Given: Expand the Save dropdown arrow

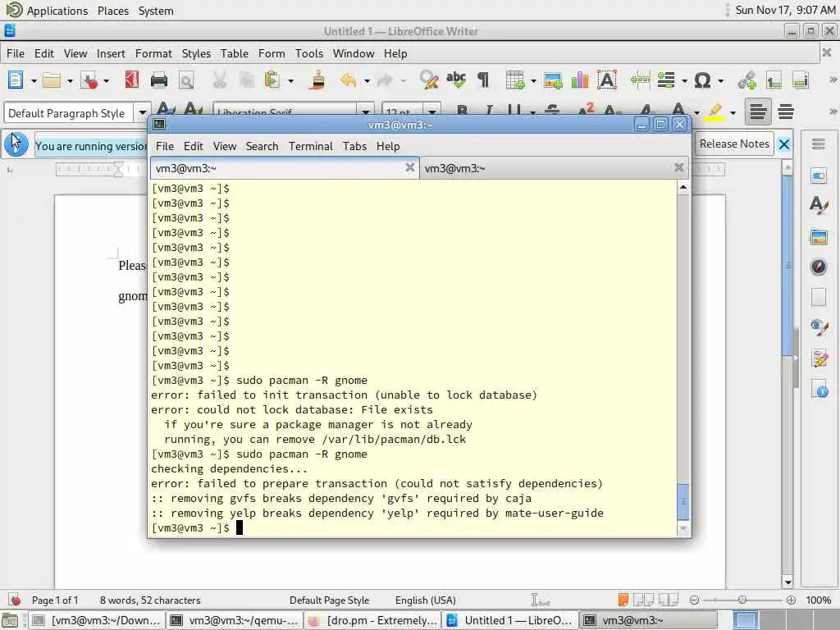Looking at the screenshot, I should click(x=106, y=81).
